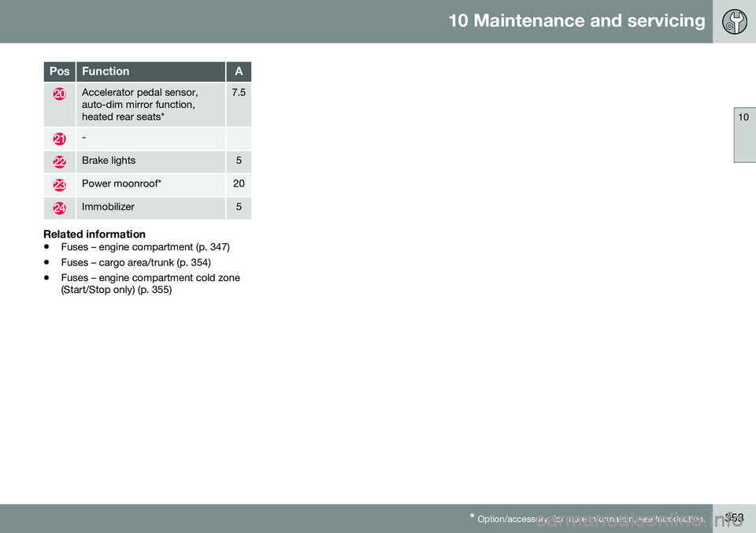
Task: Click the Option/accessory footnote text
Action: coord(587,519)
